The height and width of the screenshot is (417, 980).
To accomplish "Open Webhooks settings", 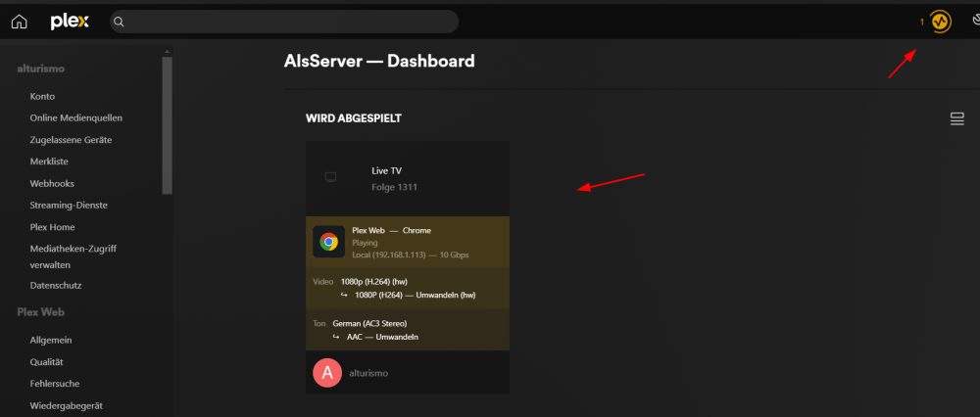I will [x=52, y=183].
